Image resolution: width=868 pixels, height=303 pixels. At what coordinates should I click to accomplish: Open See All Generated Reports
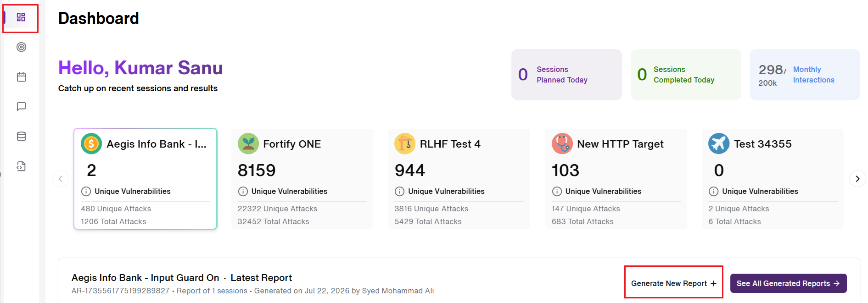click(788, 283)
